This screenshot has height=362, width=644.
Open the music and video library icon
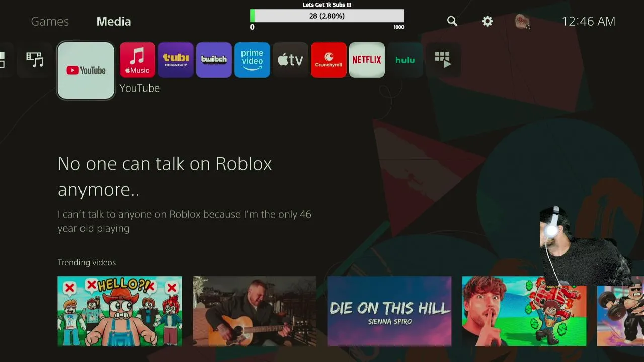pyautogui.click(x=35, y=60)
